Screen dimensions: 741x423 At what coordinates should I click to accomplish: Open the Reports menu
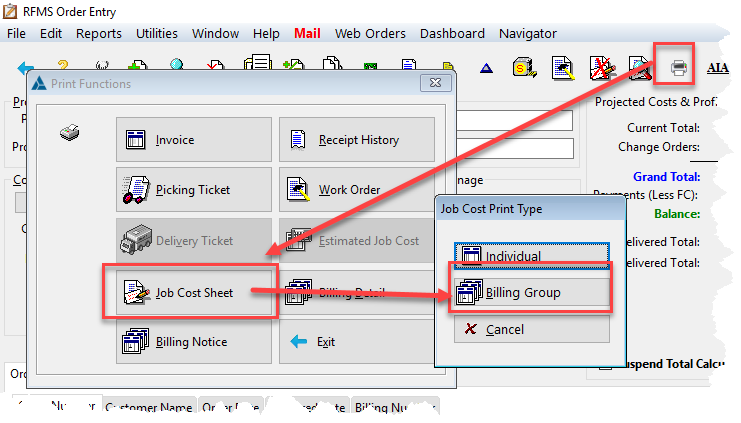click(99, 34)
